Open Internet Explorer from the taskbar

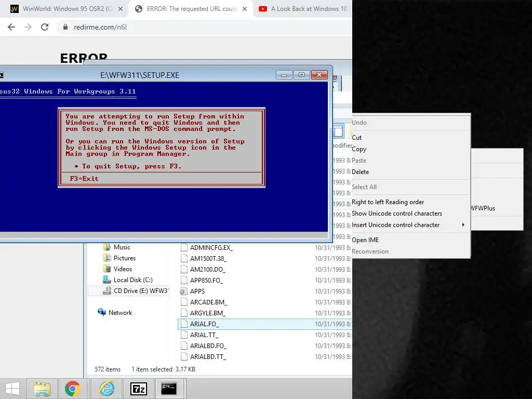[107, 389]
